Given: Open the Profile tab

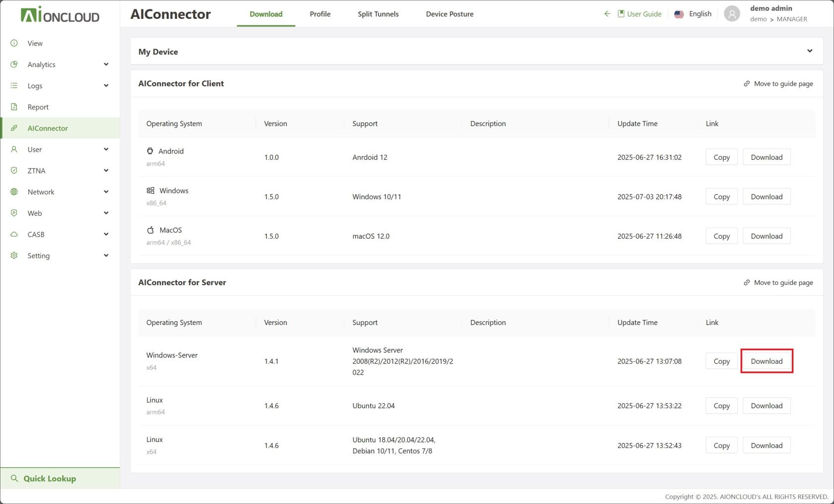Looking at the screenshot, I should [x=320, y=14].
